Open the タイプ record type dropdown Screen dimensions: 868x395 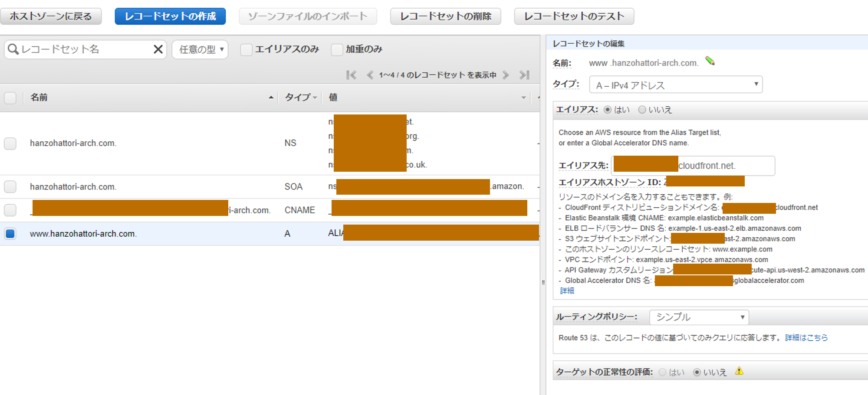676,85
